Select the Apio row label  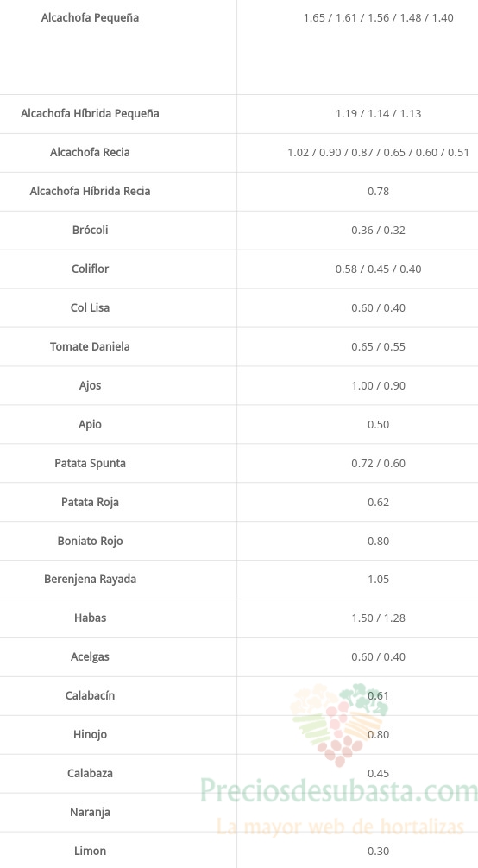coord(91,425)
